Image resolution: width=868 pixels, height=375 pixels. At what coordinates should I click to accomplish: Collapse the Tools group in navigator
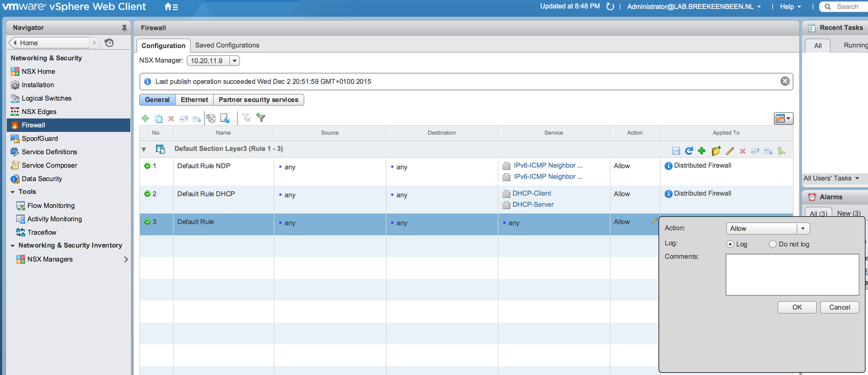[13, 192]
